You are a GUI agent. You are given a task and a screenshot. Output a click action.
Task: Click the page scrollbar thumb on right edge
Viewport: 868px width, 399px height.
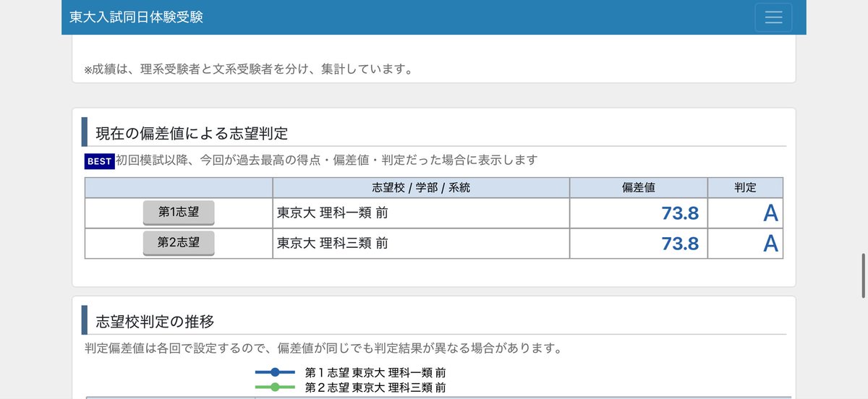[864, 276]
